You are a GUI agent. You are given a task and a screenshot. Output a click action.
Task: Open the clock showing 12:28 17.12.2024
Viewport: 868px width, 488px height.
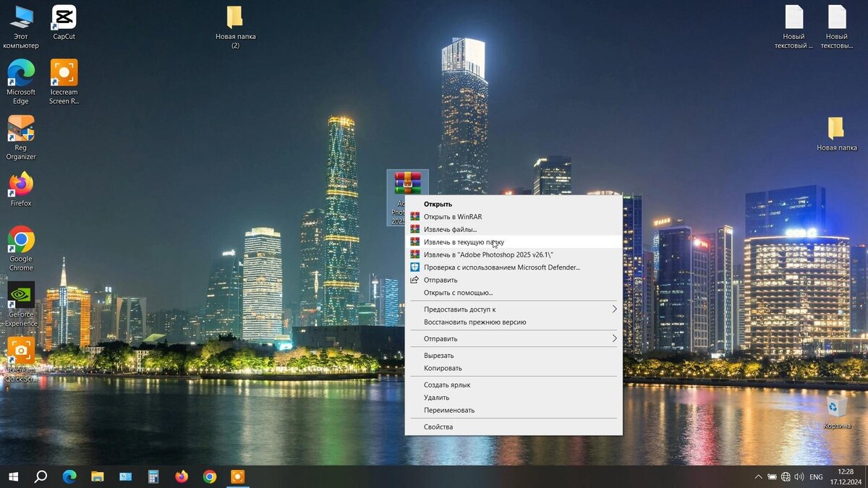coord(846,476)
